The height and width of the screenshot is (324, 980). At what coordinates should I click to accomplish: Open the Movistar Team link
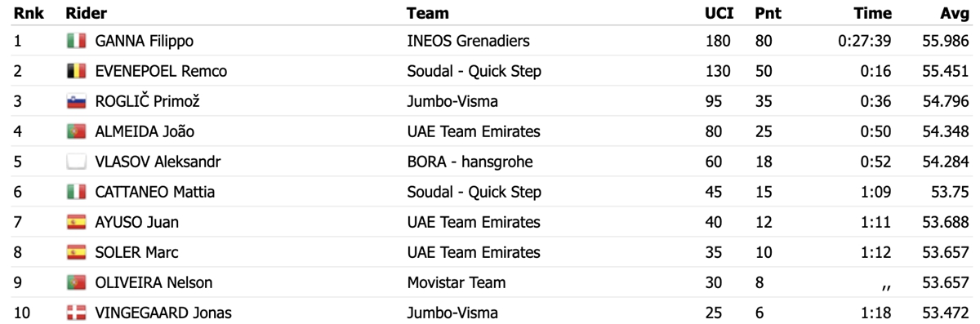coord(456,282)
